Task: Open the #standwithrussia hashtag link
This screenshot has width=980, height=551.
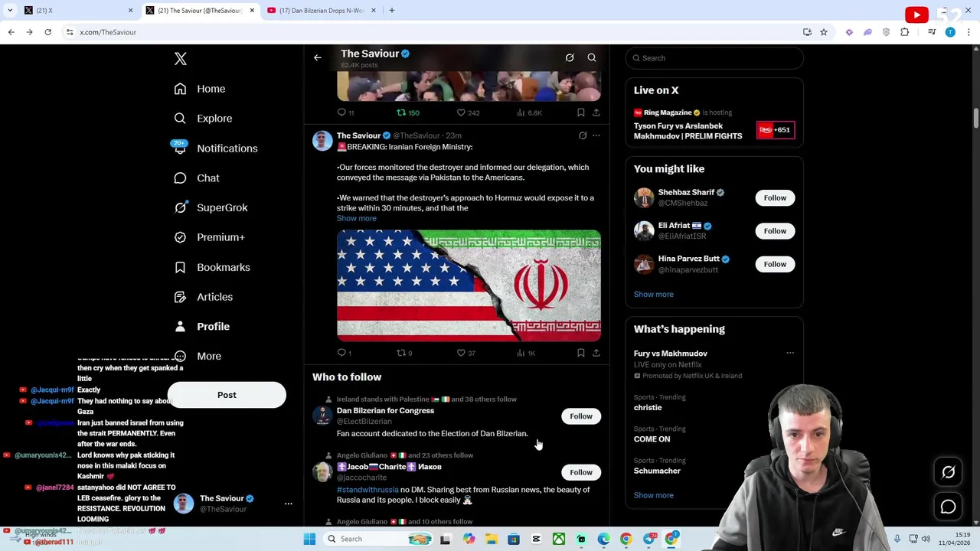Action: tap(367, 490)
